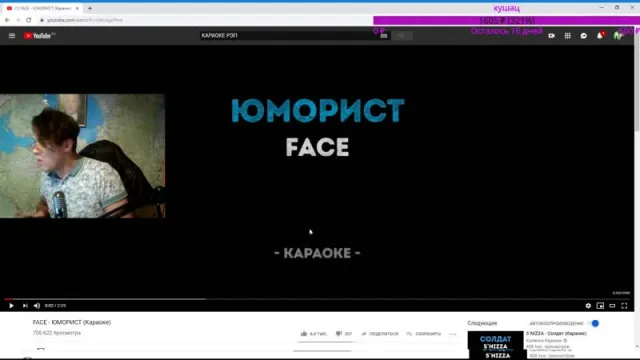Open the YouTube hamburger guide menu

12,36
